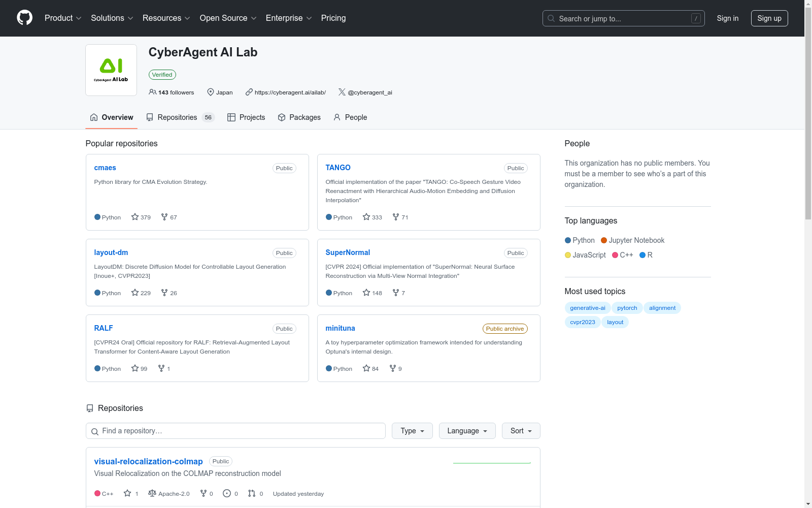Select the pytorch topic tag
This screenshot has width=812, height=508.
coord(627,308)
